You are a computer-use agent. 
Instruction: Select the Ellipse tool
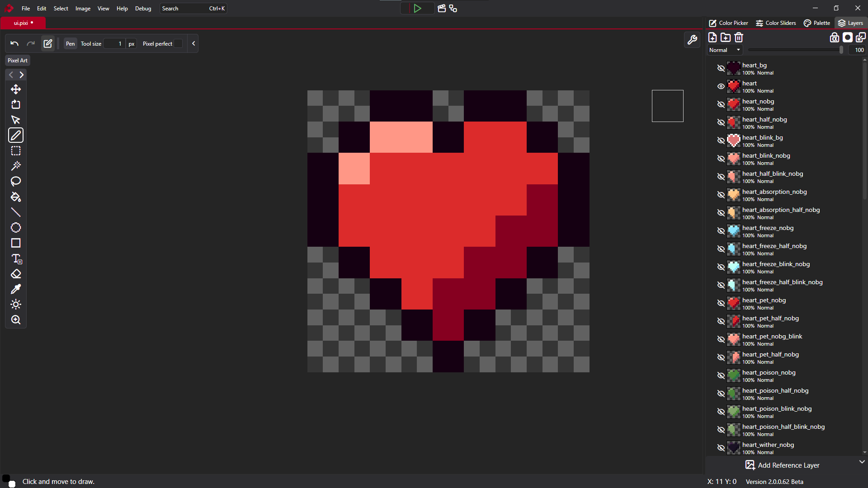click(x=16, y=228)
